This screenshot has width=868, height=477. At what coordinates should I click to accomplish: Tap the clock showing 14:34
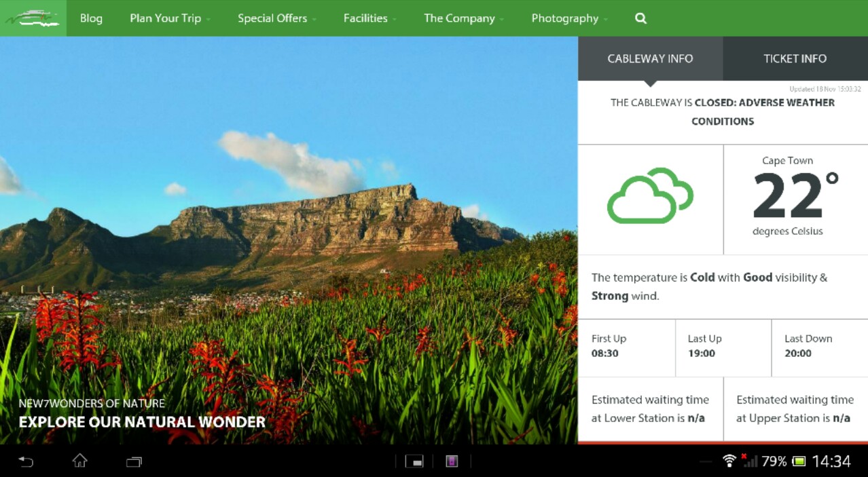[831, 461]
